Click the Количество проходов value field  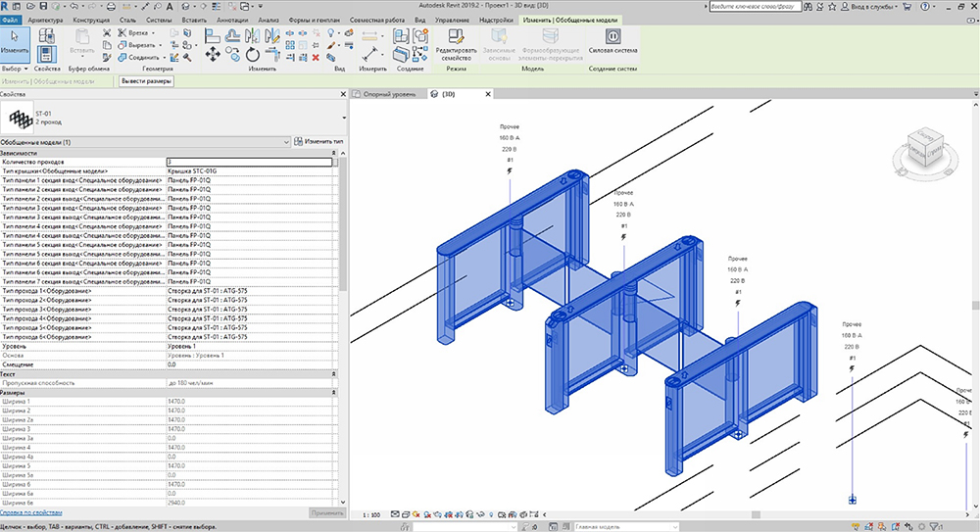[x=250, y=162]
